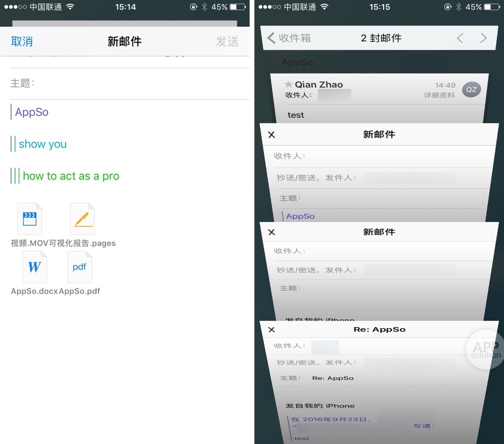
Task: Select the middle 新邮件 draft thumbnail
Action: point(379,232)
